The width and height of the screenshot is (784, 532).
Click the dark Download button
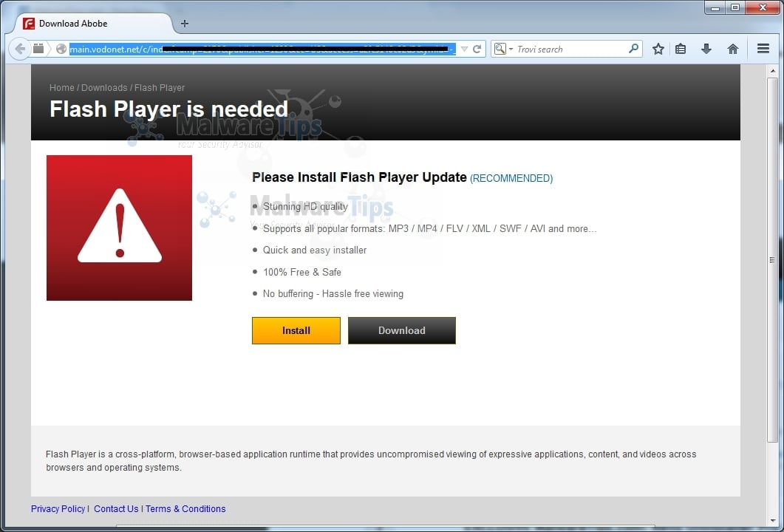point(401,330)
